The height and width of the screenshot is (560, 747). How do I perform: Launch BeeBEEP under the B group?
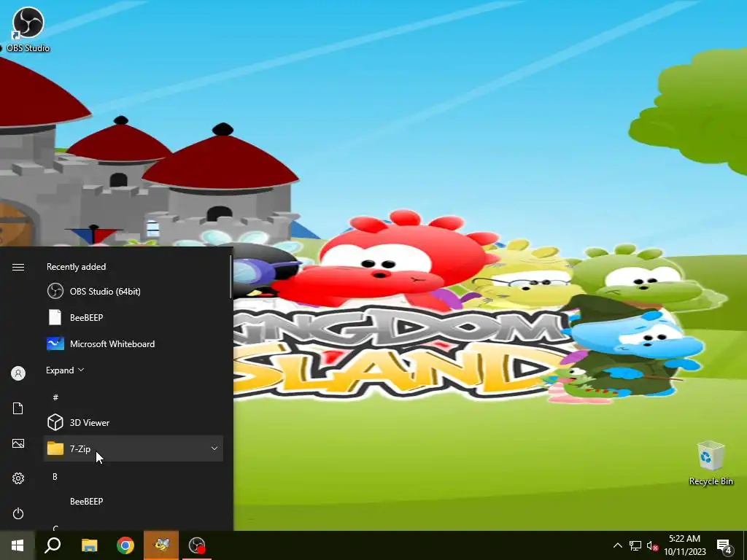pyautogui.click(x=133, y=501)
